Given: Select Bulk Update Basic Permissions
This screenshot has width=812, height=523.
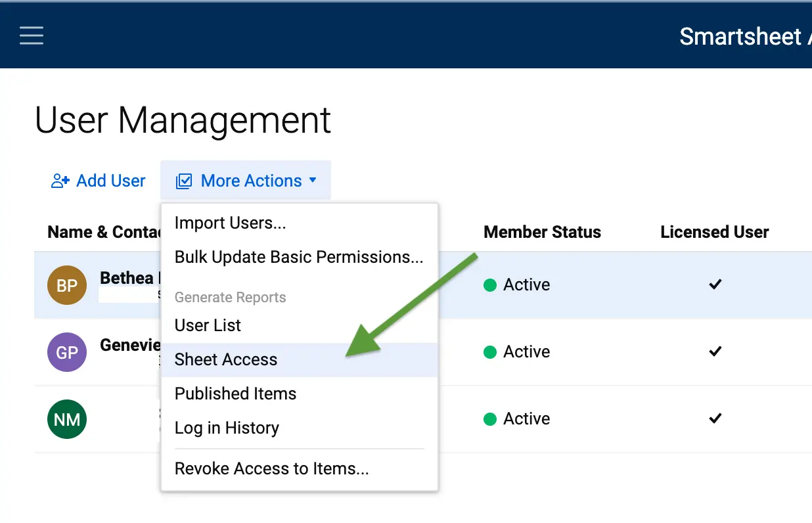Looking at the screenshot, I should click(300, 258).
